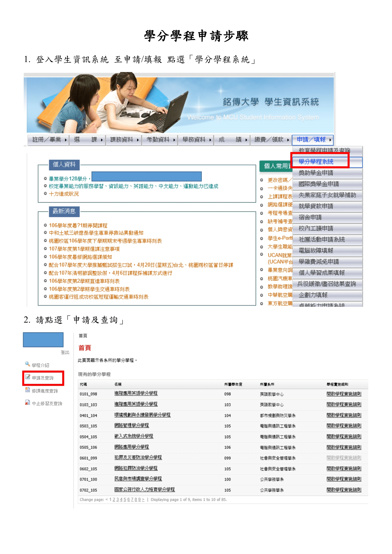Choose 宿舍申請 from the menu
This screenshot has width=392, height=554.
pyautogui.click(x=310, y=217)
